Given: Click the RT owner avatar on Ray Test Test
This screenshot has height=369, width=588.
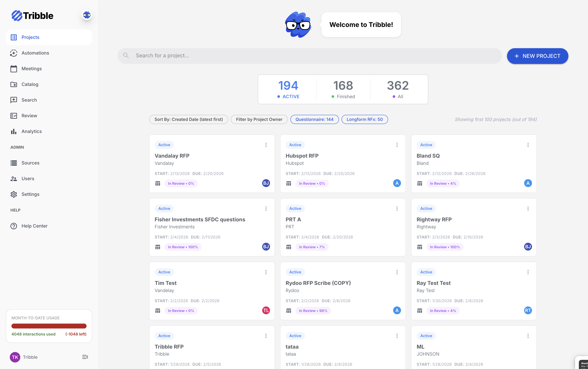Looking at the screenshot, I should (528, 310).
